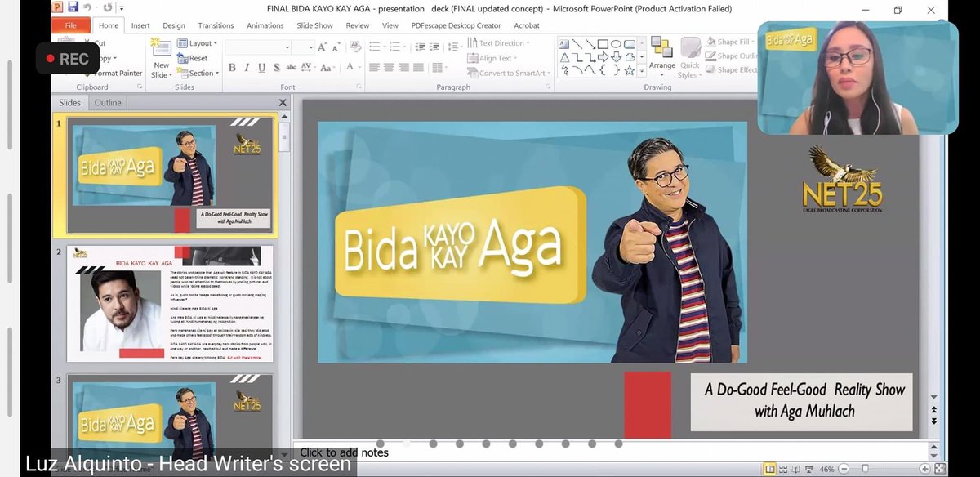
Task: Select the Rectangle shape in gallery
Action: coord(603,44)
